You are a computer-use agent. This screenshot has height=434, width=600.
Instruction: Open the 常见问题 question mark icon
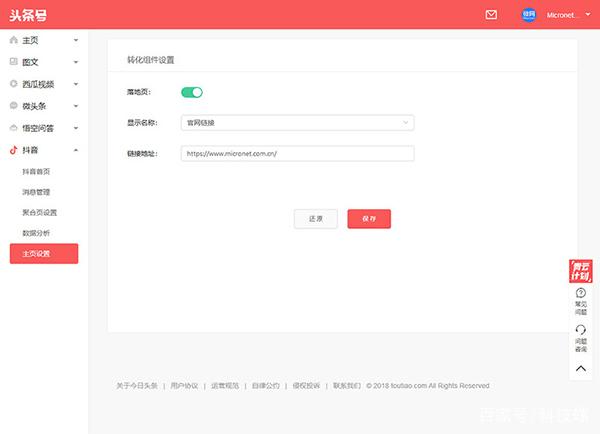click(580, 293)
